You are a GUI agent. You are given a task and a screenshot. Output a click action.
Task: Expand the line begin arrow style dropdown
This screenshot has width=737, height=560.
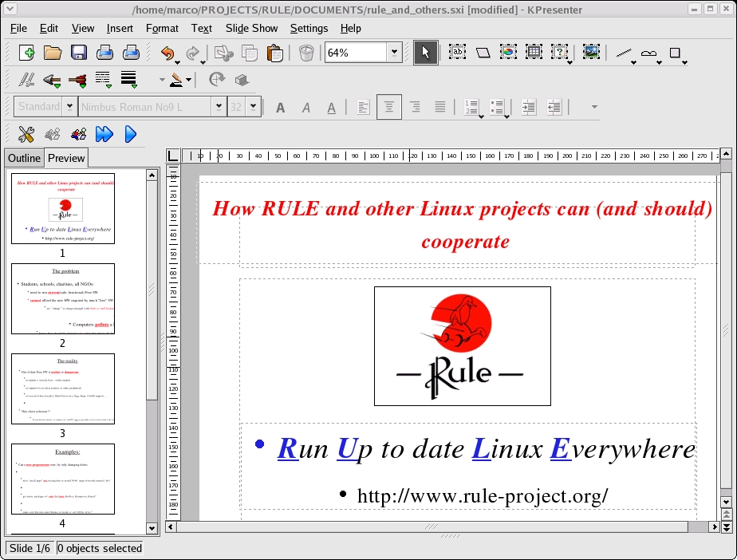click(x=57, y=86)
